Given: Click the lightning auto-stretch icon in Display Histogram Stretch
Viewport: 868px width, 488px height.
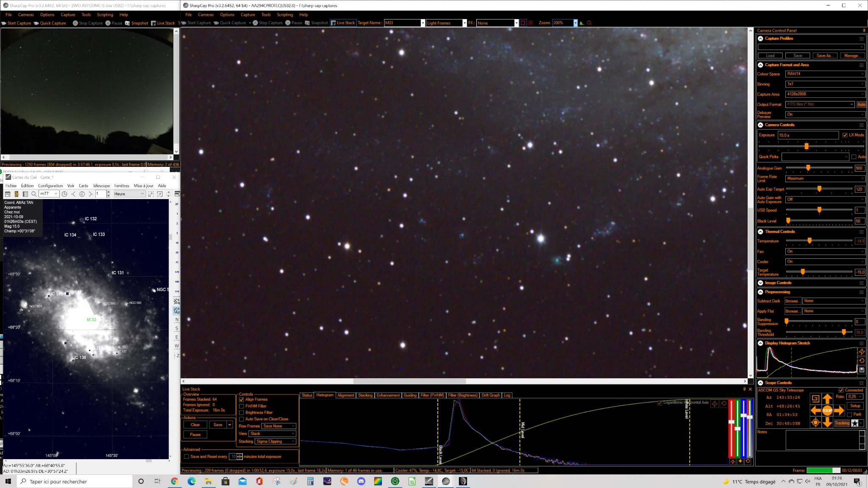Looking at the screenshot, I should pyautogui.click(x=862, y=352).
